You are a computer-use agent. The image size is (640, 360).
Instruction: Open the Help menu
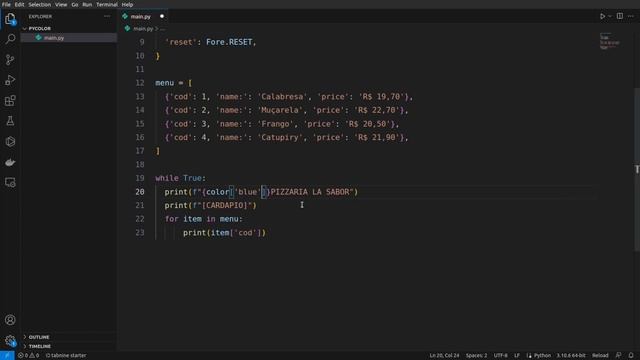tap(127, 4)
